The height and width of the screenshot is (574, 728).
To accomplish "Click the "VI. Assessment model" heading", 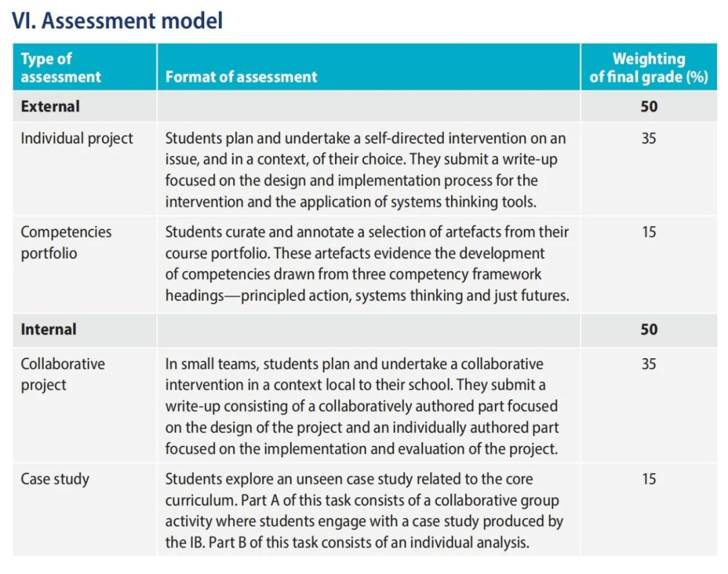I will pos(117,20).
